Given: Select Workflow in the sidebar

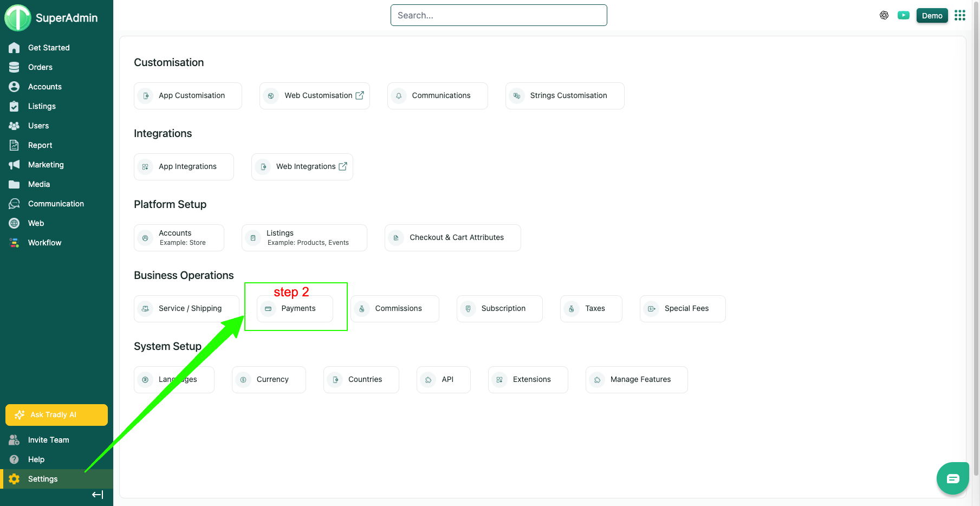Looking at the screenshot, I should tap(44, 243).
